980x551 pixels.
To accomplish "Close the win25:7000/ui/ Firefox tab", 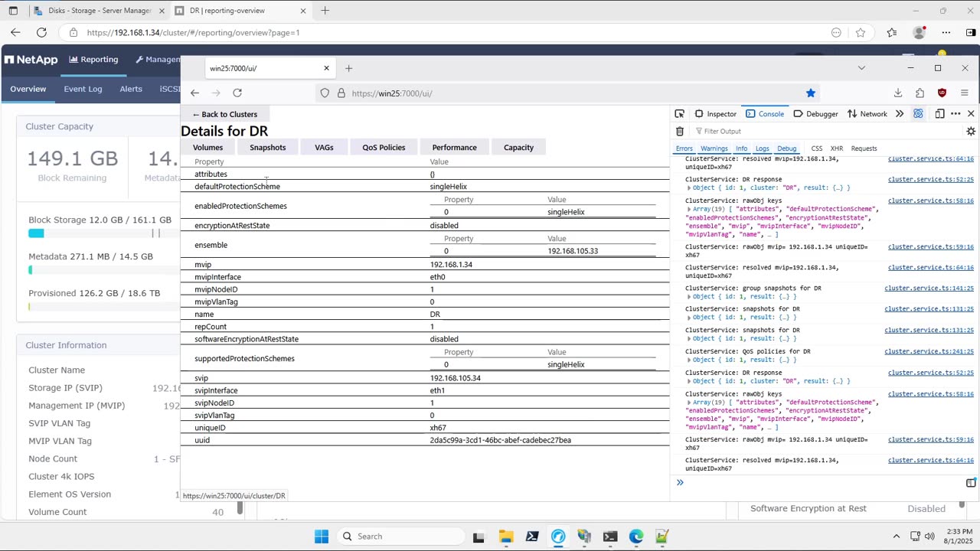I will click(x=326, y=68).
